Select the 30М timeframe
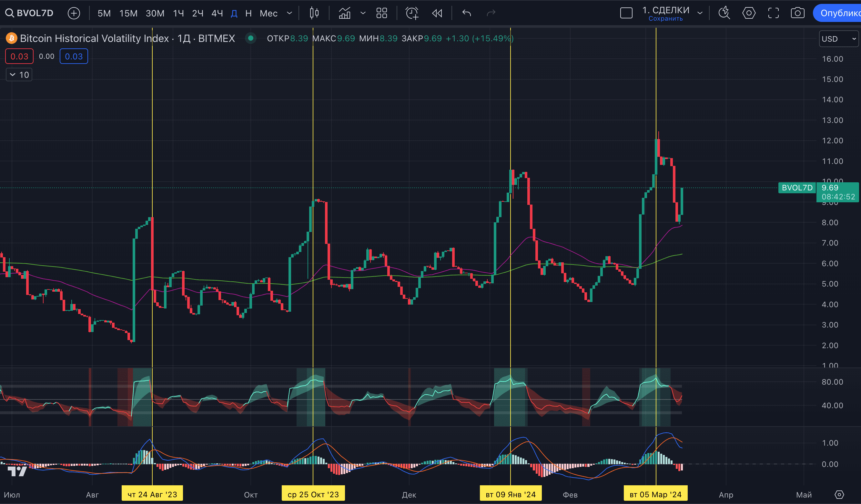The height and width of the screenshot is (504, 861). [155, 13]
